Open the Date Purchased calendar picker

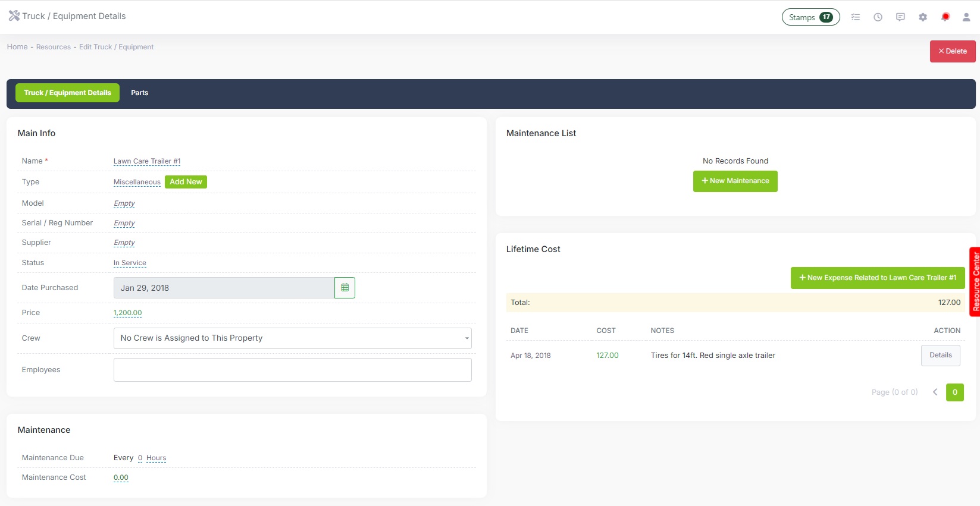[x=345, y=288]
